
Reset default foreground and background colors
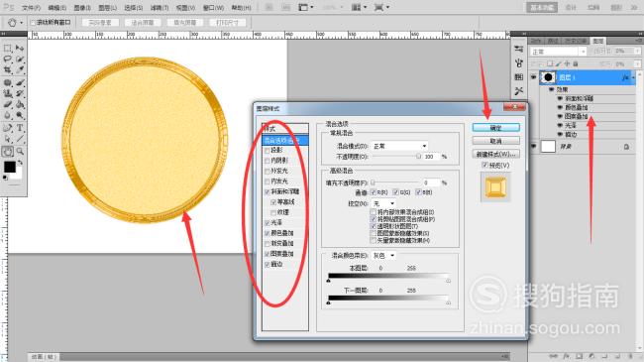coord(5,178)
